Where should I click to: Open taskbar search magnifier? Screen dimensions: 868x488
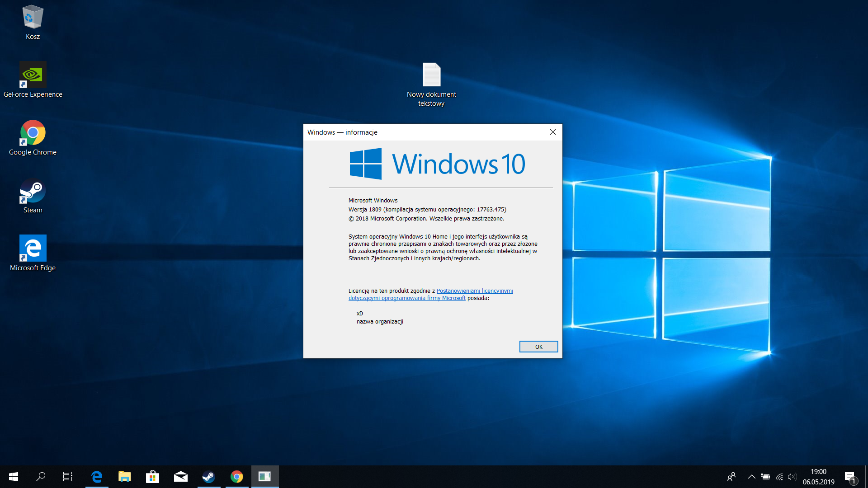(41, 477)
